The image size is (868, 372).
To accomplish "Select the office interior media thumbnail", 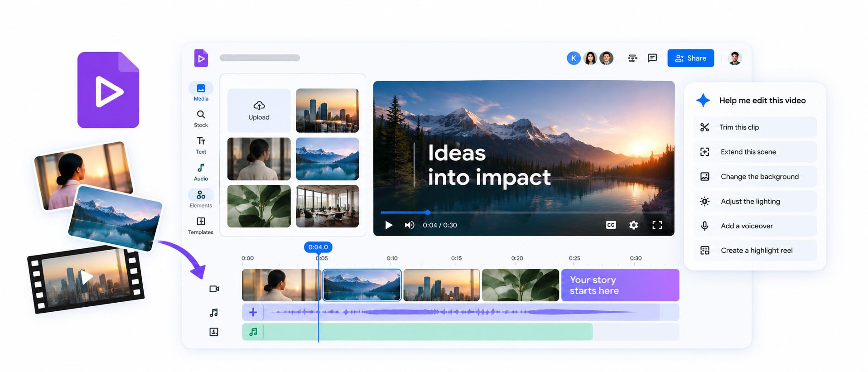I will [327, 206].
